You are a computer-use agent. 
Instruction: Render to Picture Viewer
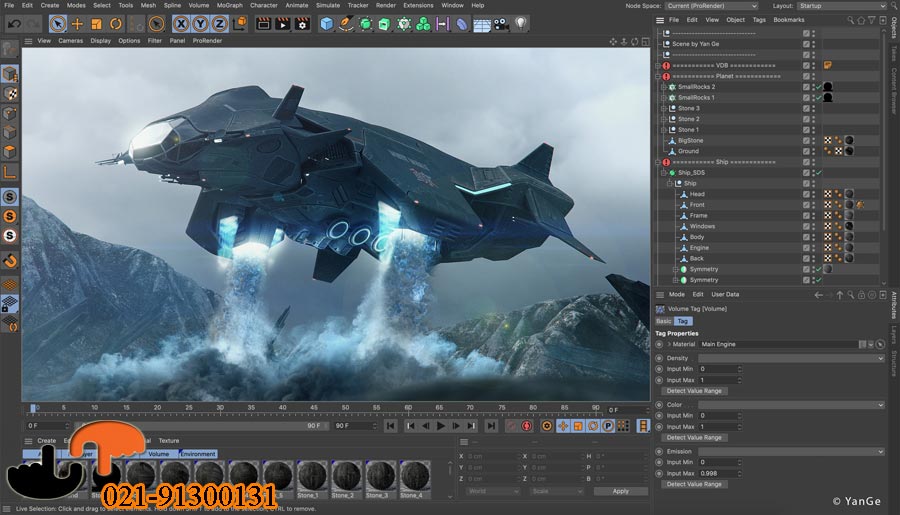coord(283,24)
